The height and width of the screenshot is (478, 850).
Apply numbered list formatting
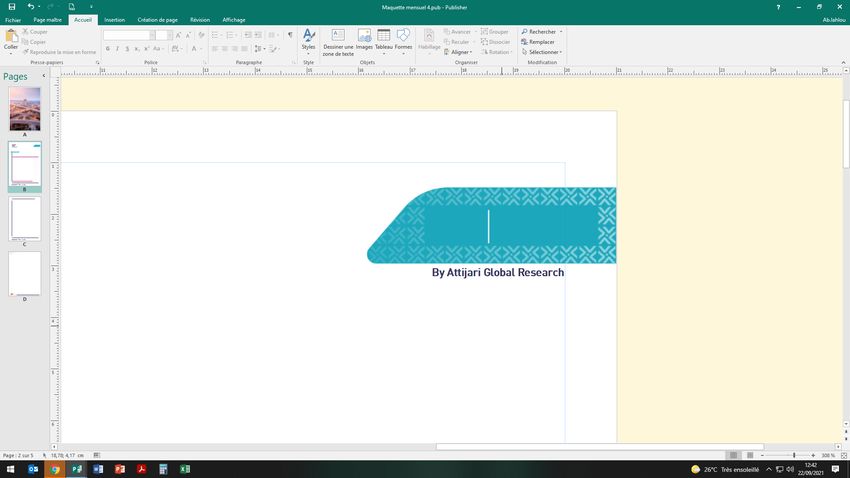(231, 35)
